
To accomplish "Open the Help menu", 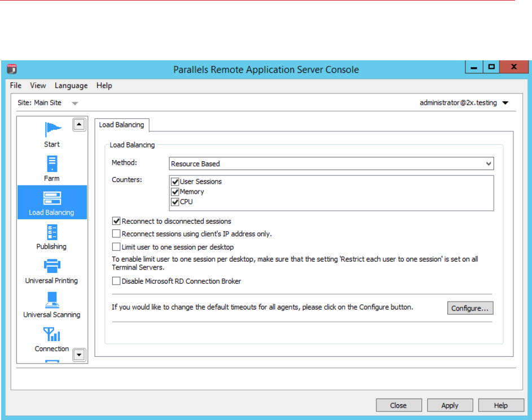I will [104, 86].
